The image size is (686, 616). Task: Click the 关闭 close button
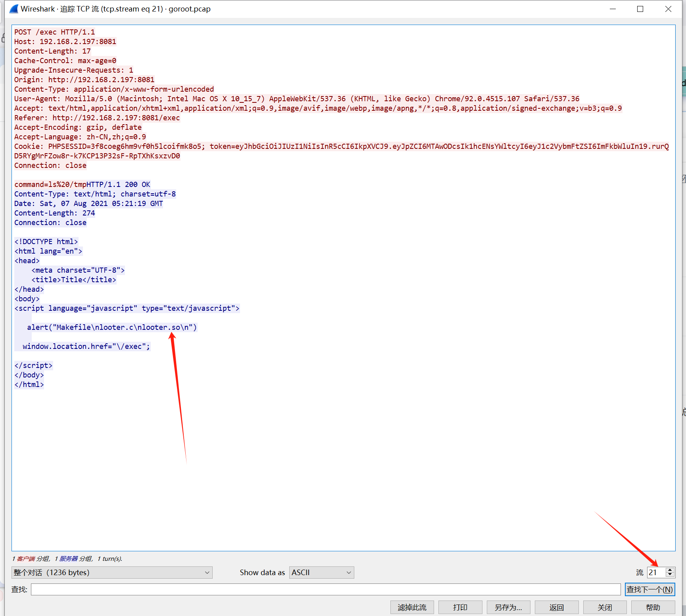coord(605,607)
